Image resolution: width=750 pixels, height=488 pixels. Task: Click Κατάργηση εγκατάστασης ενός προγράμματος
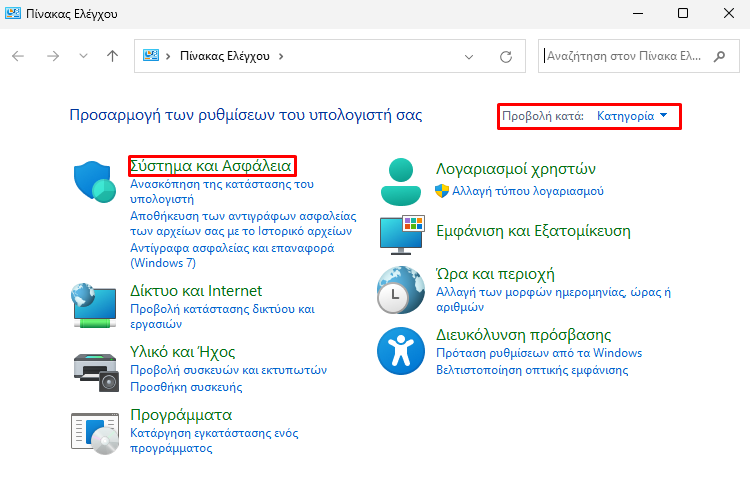214,441
